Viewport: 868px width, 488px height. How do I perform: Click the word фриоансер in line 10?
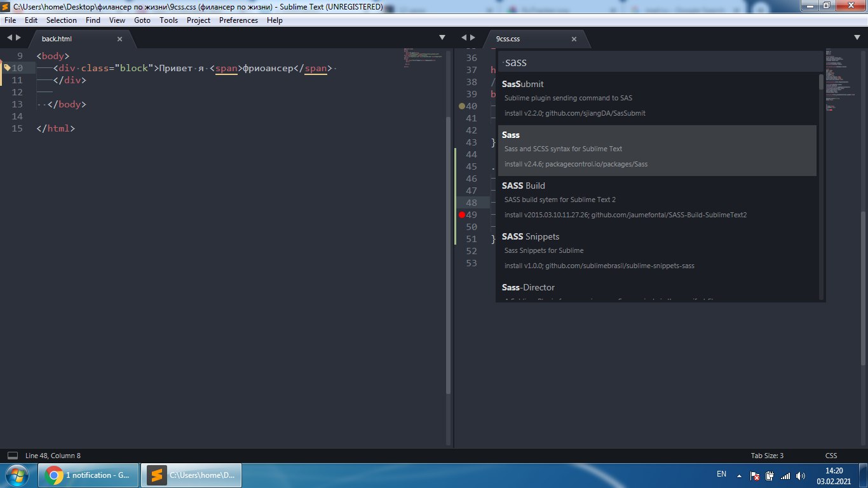pyautogui.click(x=268, y=68)
